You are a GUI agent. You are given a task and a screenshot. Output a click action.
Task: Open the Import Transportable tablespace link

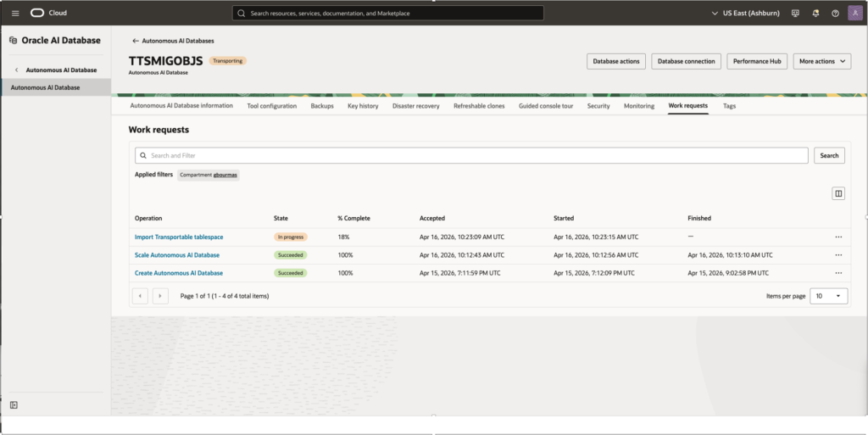[179, 237]
